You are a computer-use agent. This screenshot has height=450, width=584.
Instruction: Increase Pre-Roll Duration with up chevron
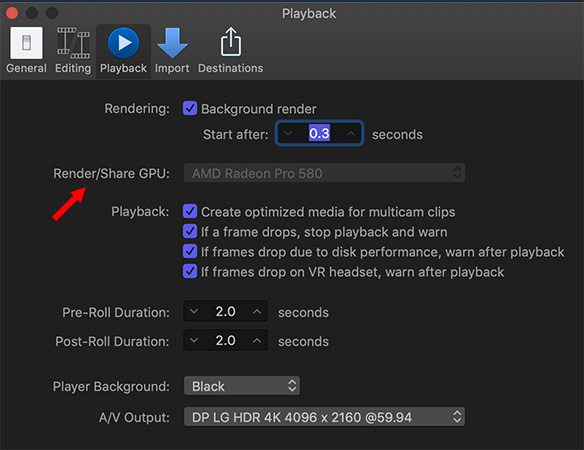[257, 311]
